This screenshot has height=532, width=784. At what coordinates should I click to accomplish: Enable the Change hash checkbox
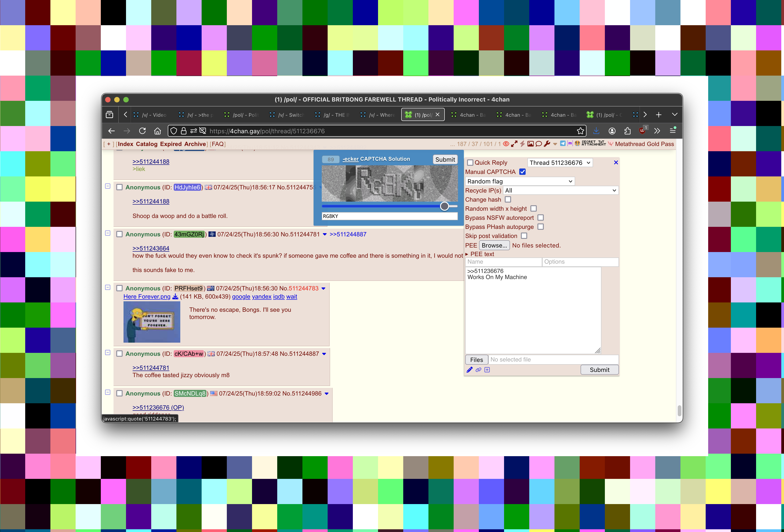[x=508, y=199]
